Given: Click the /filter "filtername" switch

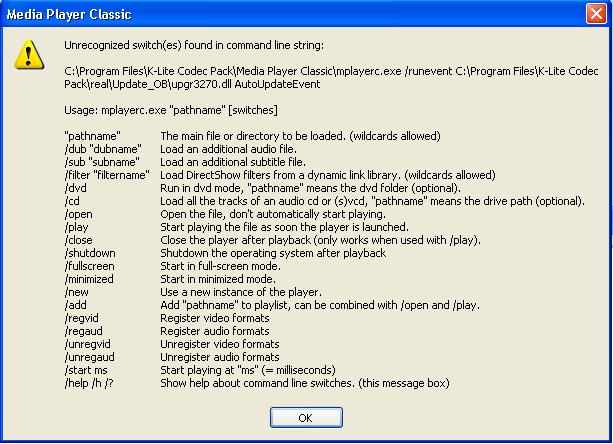Looking at the screenshot, I should coord(107,175).
